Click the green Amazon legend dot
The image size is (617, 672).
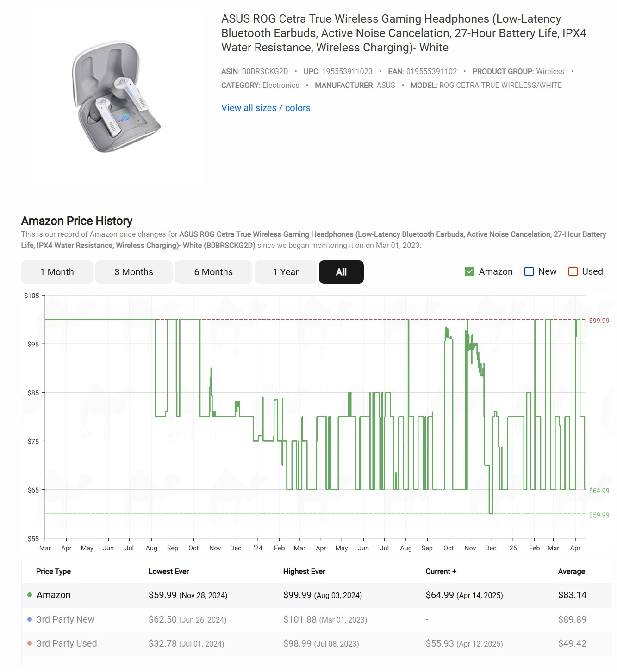click(30, 595)
